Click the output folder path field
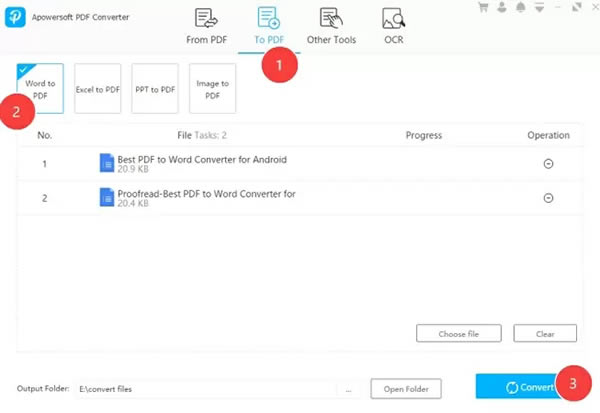 click(x=205, y=388)
